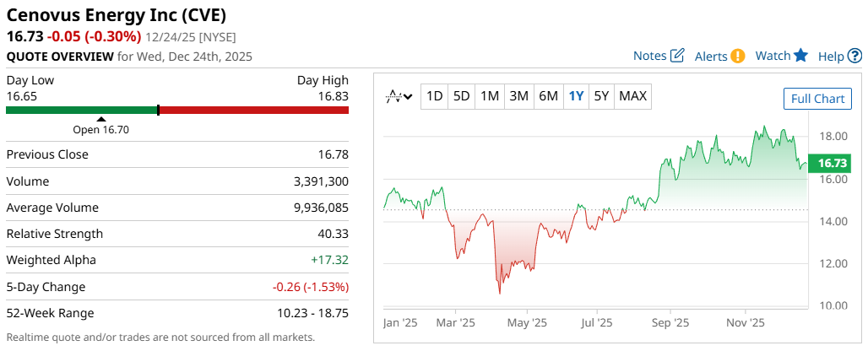The height and width of the screenshot is (351, 868).
Task: Open the chart type dropdown
Action: pos(399,96)
